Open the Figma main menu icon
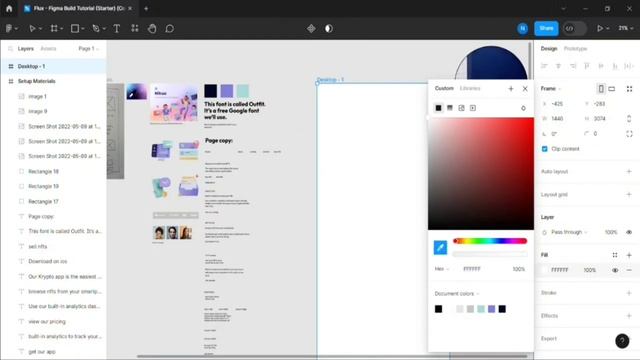 click(9, 29)
